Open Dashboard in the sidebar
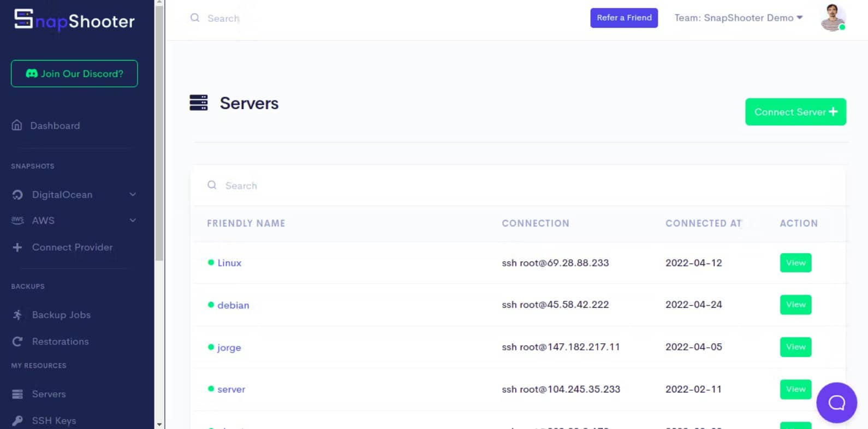This screenshot has width=868, height=429. pos(55,126)
